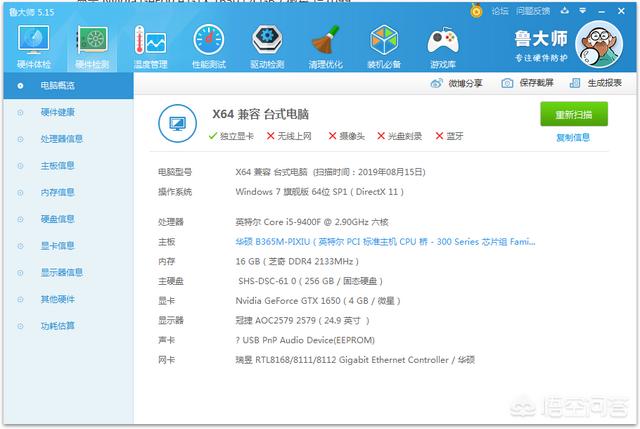Switch to 显卡信息 in the sidebar
Viewport: 640px width, 429px height.
pyautogui.click(x=57, y=245)
